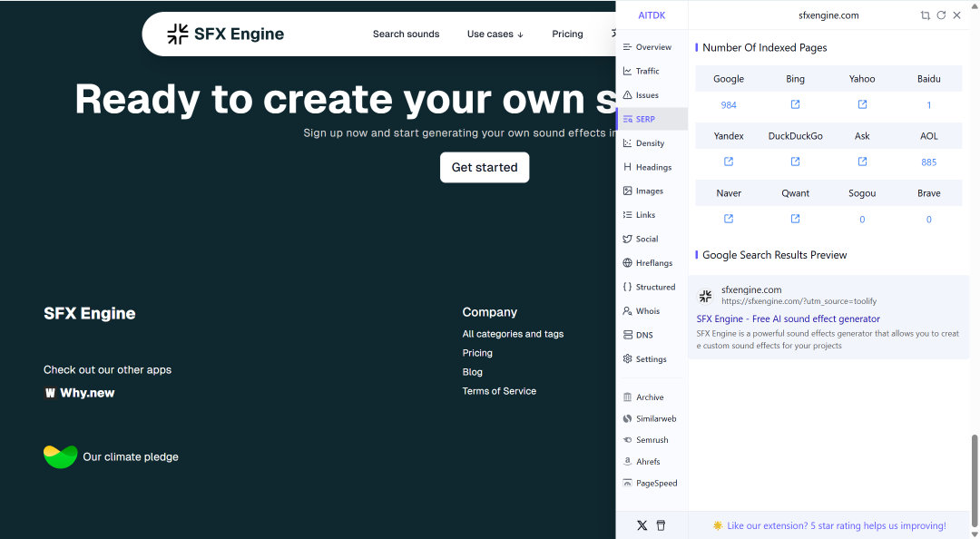The height and width of the screenshot is (539, 980).
Task: Open the Similarweb external tool
Action: pos(652,418)
